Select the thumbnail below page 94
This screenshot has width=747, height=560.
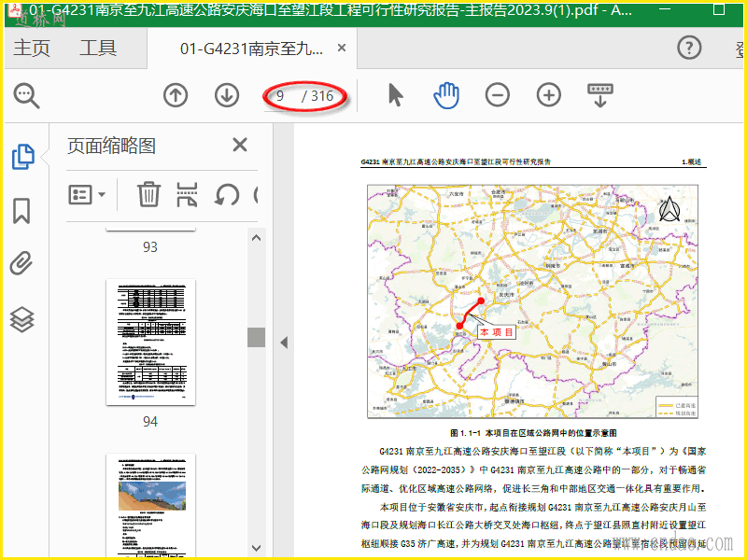click(150, 505)
